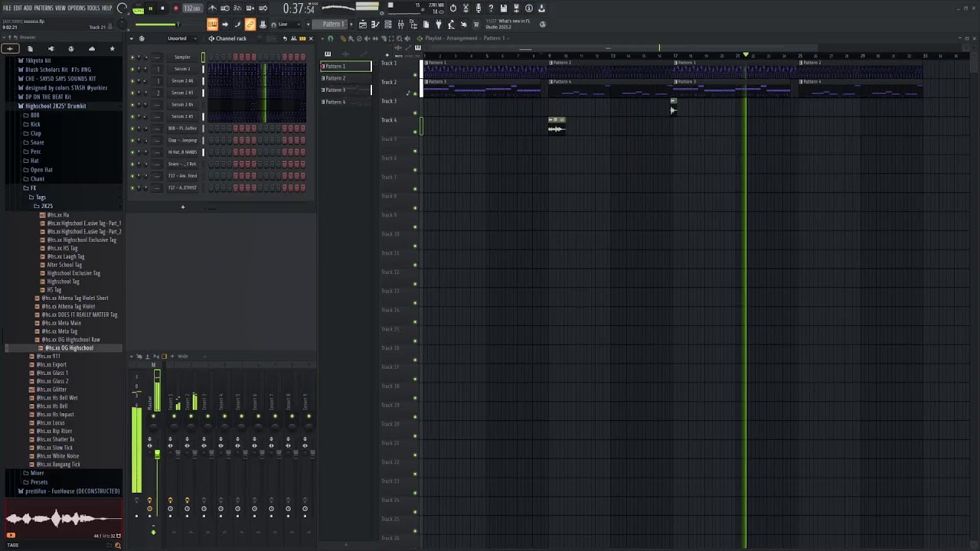This screenshot has width=980, height=551.
Task: Mute the Serum 2 channel via its LED
Action: pyautogui.click(x=132, y=69)
